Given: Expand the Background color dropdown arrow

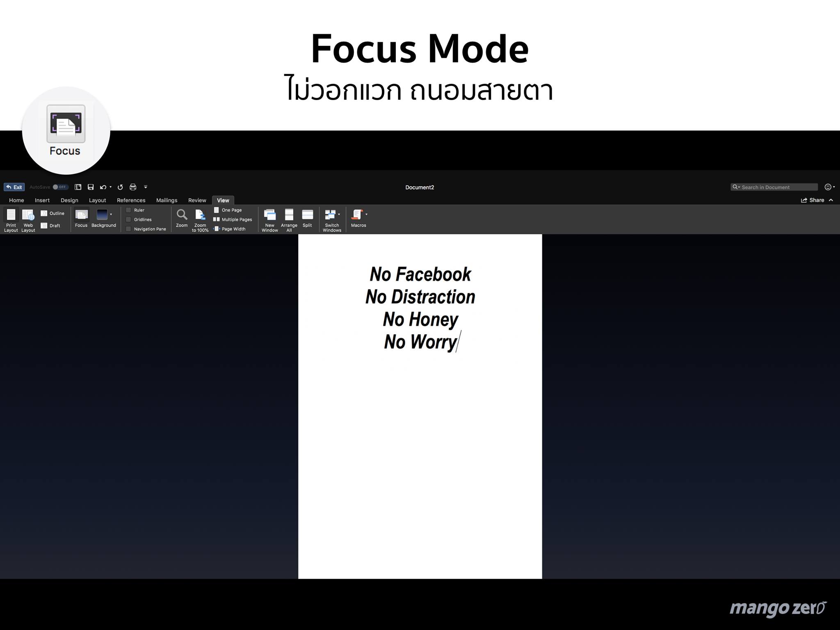Looking at the screenshot, I should (x=111, y=215).
